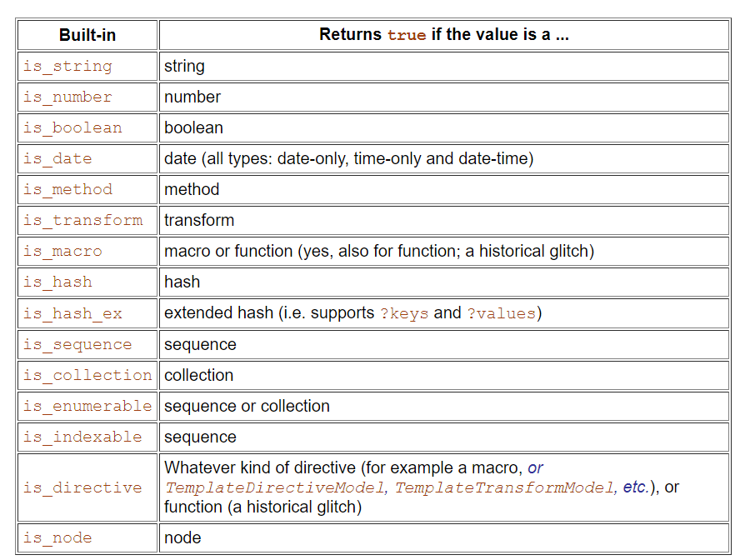This screenshot has width=745, height=560.
Task: Click the is_directive built-in name
Action: tap(82, 487)
